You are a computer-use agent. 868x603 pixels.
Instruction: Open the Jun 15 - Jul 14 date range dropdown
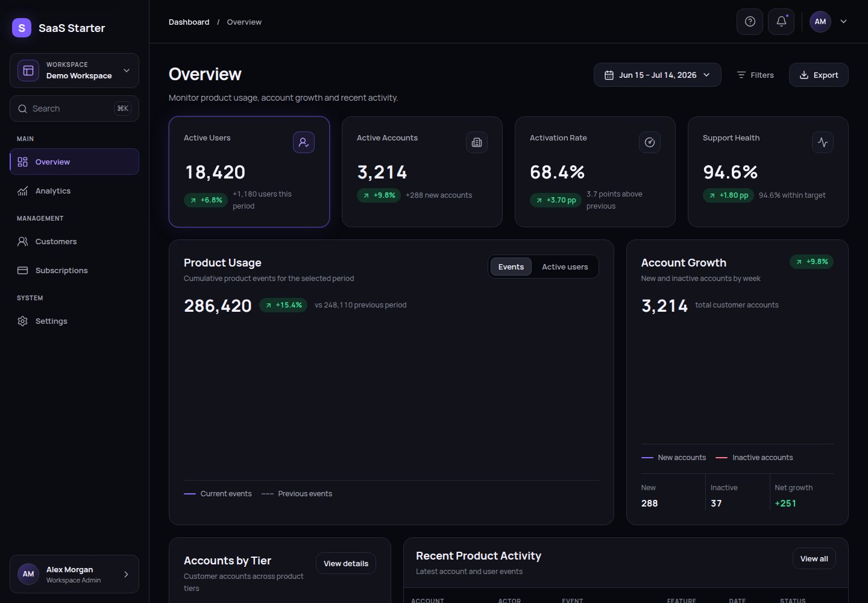tap(658, 75)
